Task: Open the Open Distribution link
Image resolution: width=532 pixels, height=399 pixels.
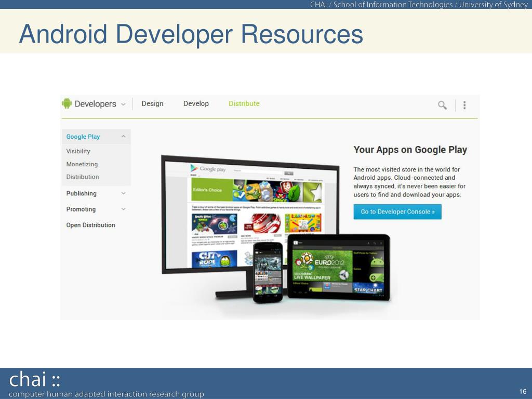Action: click(90, 225)
